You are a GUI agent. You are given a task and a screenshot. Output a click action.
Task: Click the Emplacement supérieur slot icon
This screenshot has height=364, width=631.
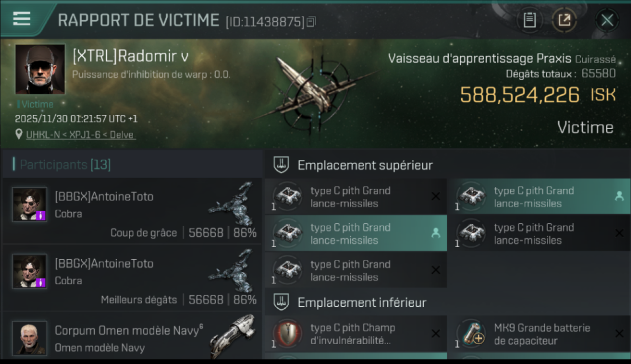coord(281,165)
